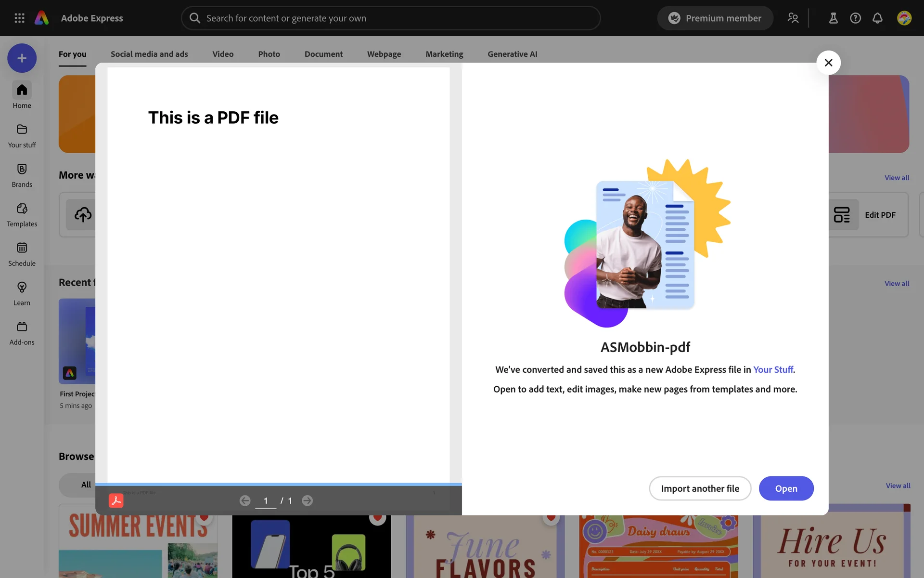Follow the Your Stuff link

773,369
